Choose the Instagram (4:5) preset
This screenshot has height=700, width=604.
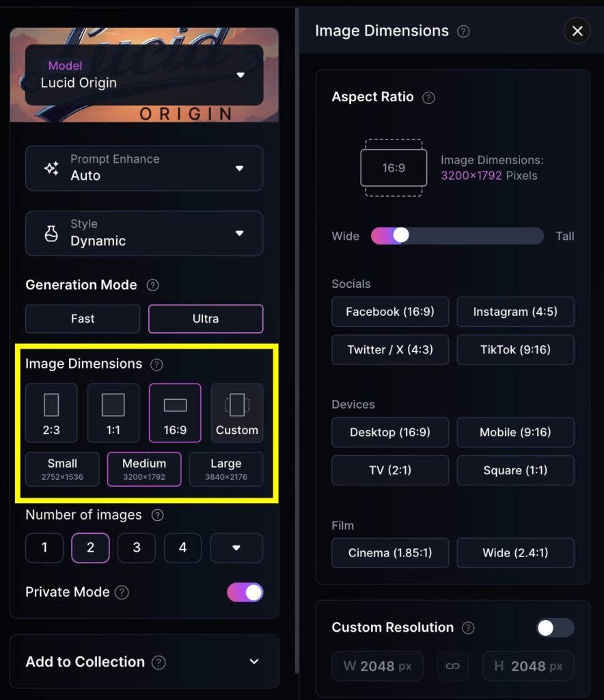[515, 312]
